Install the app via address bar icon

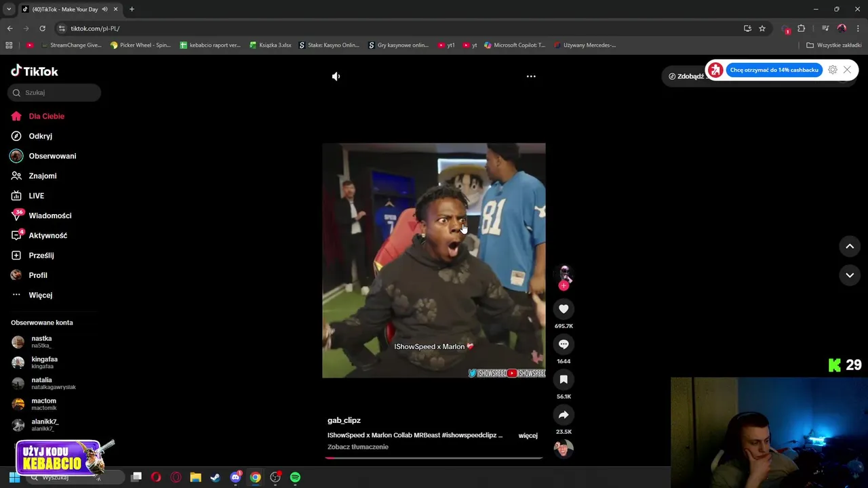pyautogui.click(x=747, y=28)
